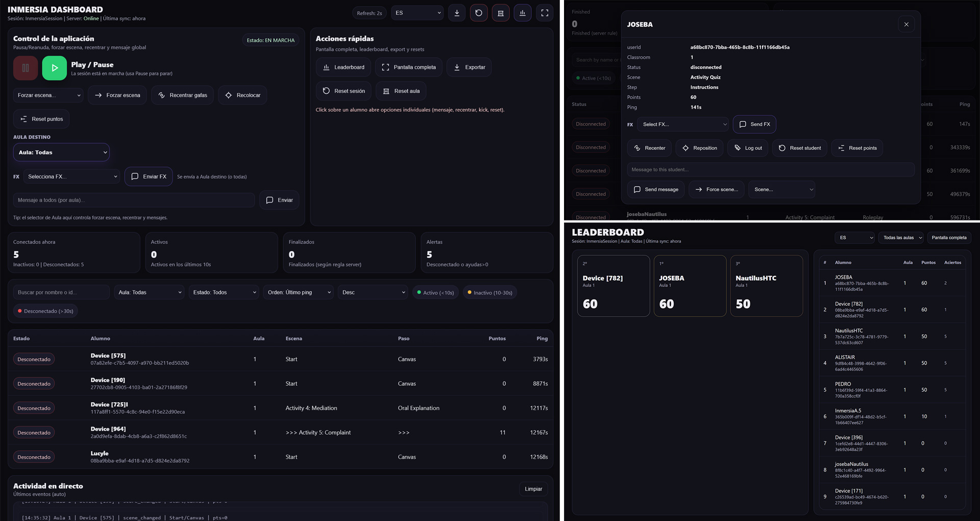Click the Refresh: 2s pill
Screen dimensions: 980x521
[x=370, y=13]
